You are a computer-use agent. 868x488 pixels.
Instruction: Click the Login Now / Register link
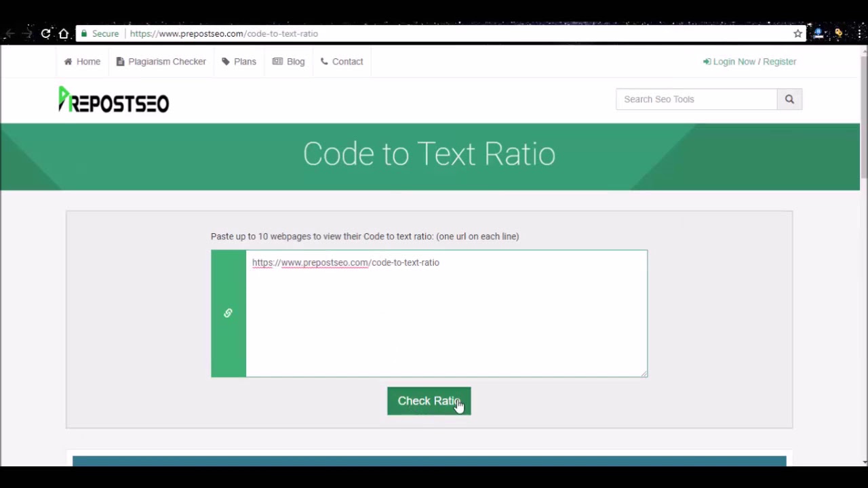pos(749,62)
